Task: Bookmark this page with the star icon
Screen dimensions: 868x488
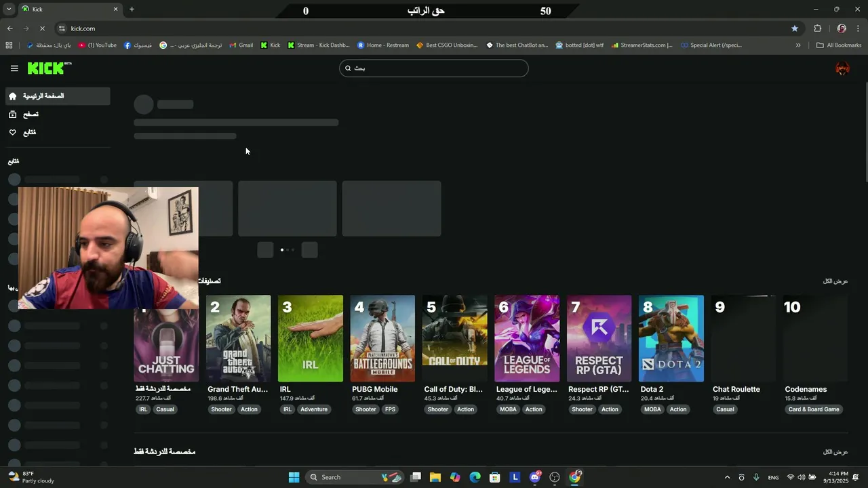Action: tap(794, 28)
